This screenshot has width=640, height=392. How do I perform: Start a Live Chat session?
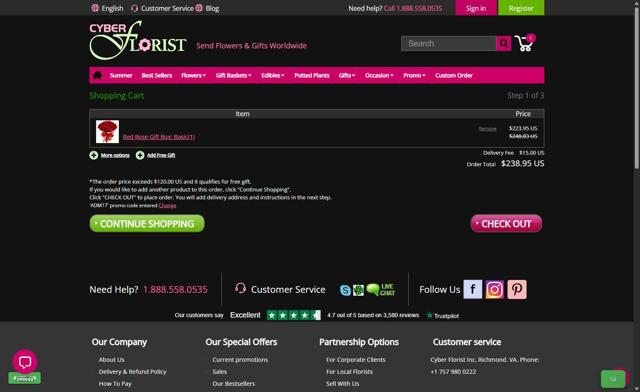(380, 290)
